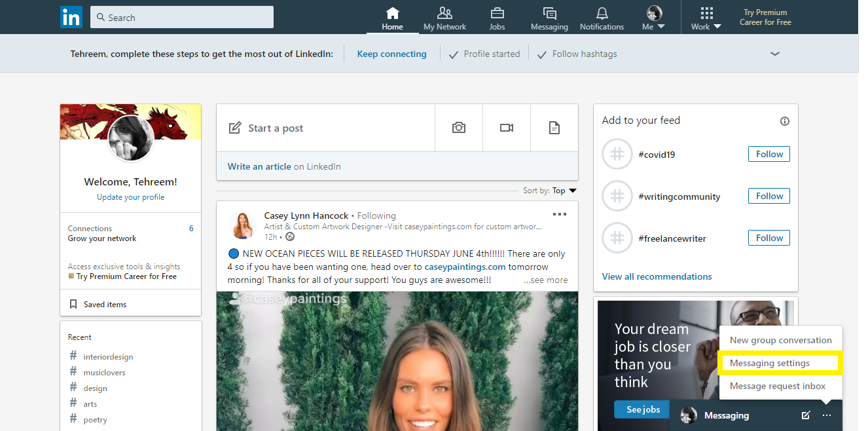Click the compose message icon in the Messaging bar

[806, 415]
